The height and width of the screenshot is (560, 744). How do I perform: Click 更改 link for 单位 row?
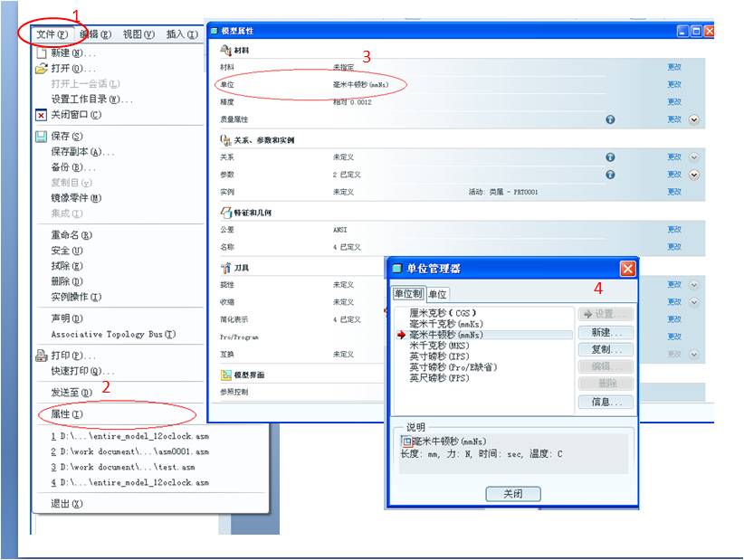[674, 84]
